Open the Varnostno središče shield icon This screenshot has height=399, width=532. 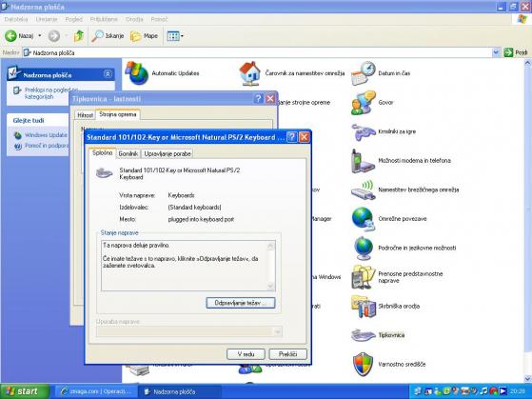(x=364, y=365)
